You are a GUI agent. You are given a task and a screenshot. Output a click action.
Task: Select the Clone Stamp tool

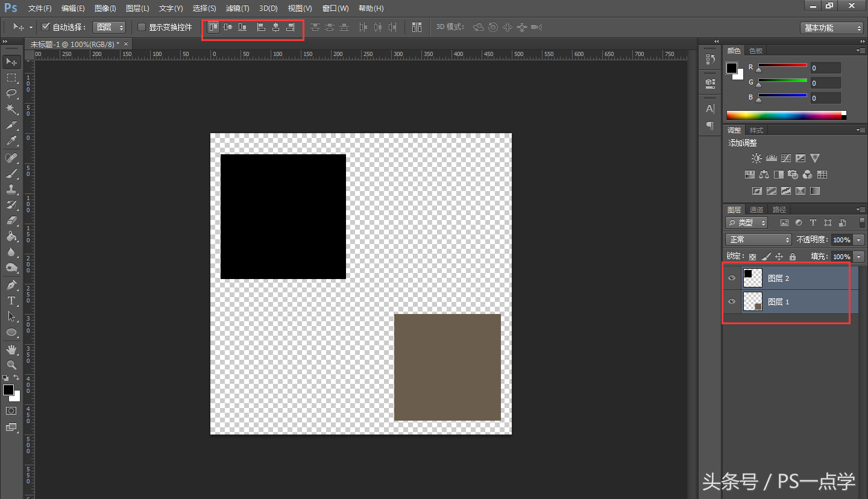[11, 189]
